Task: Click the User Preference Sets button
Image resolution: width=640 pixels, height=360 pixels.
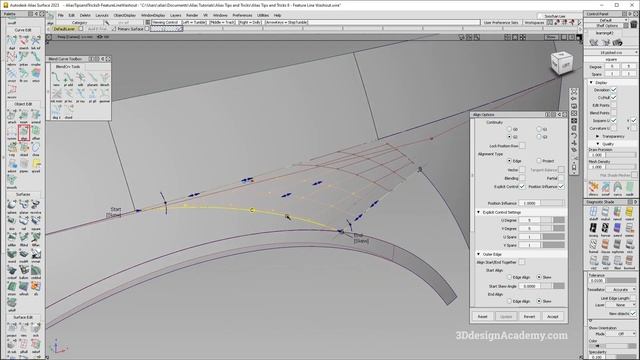Action: coord(501,22)
